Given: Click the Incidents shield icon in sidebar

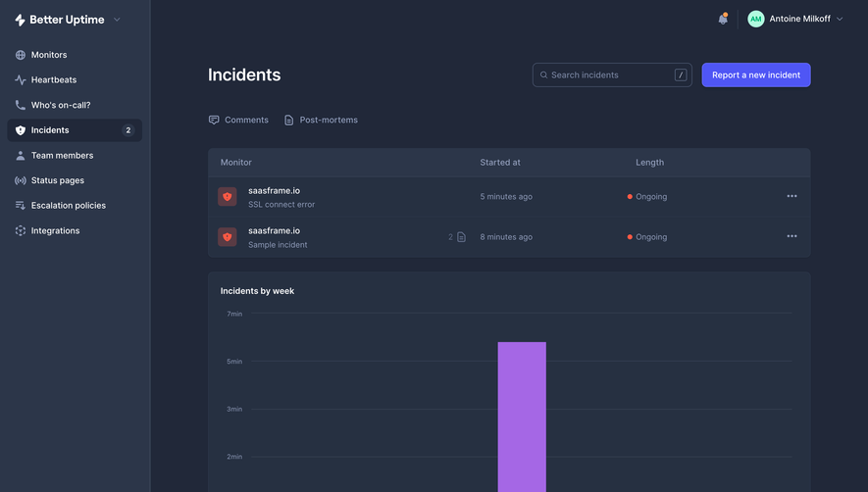Looking at the screenshot, I should 21,130.
